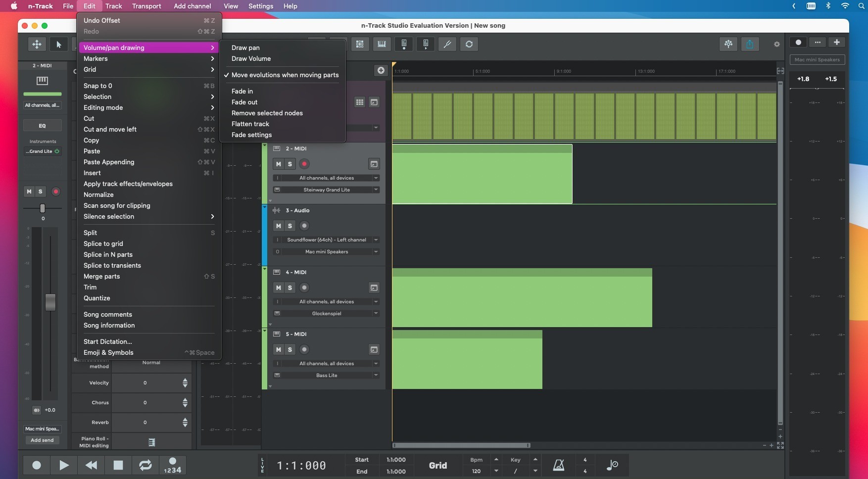
Task: Click the piano keys icon in mixer strip
Action: click(42, 80)
